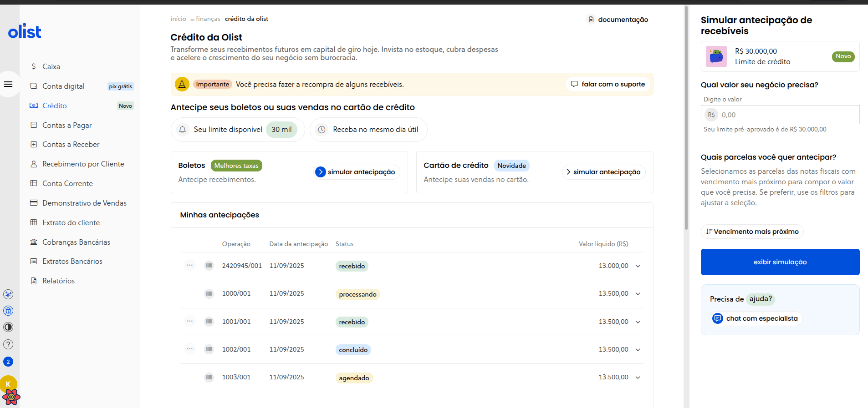Click the bell icon beside Seu limite disponível
868x408 pixels.
pos(183,130)
